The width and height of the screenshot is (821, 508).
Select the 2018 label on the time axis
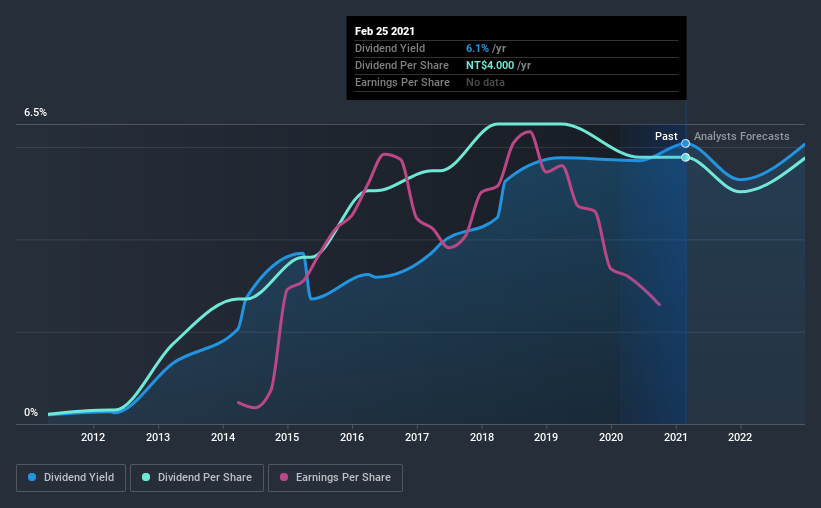(x=482, y=437)
